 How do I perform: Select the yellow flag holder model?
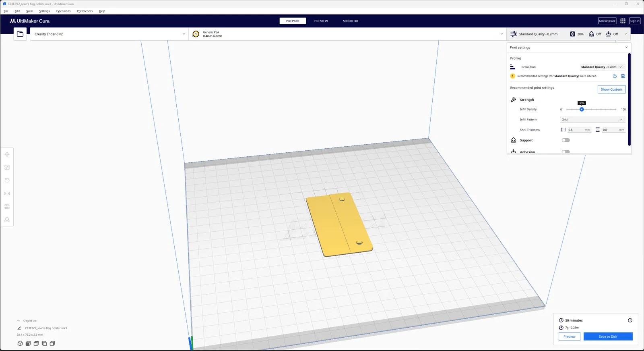click(339, 224)
